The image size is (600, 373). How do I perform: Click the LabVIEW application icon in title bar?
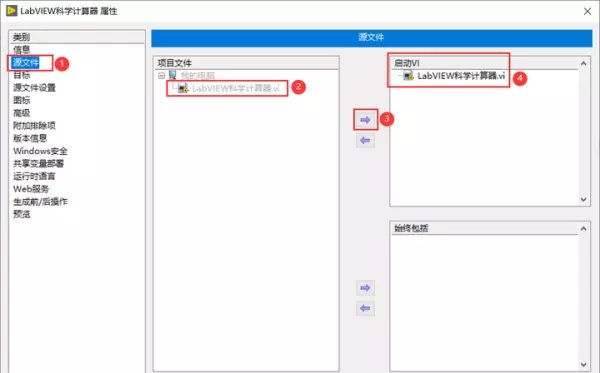11,11
